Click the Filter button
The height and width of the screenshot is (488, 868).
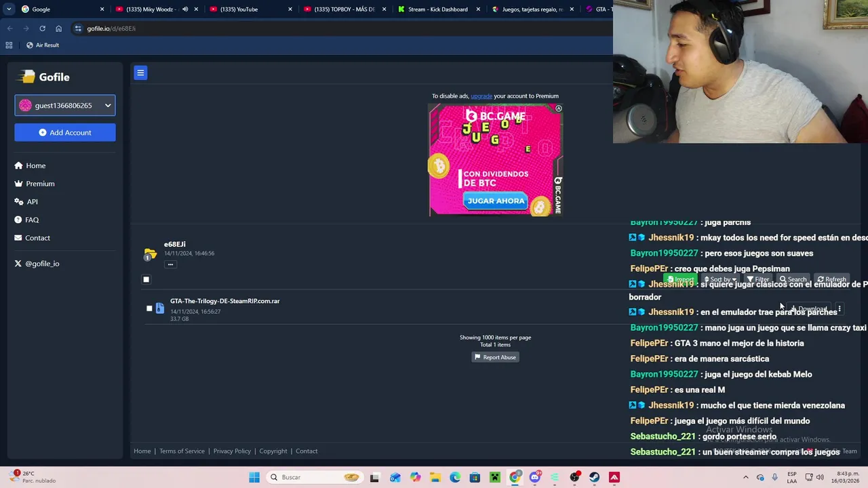pyautogui.click(x=758, y=279)
